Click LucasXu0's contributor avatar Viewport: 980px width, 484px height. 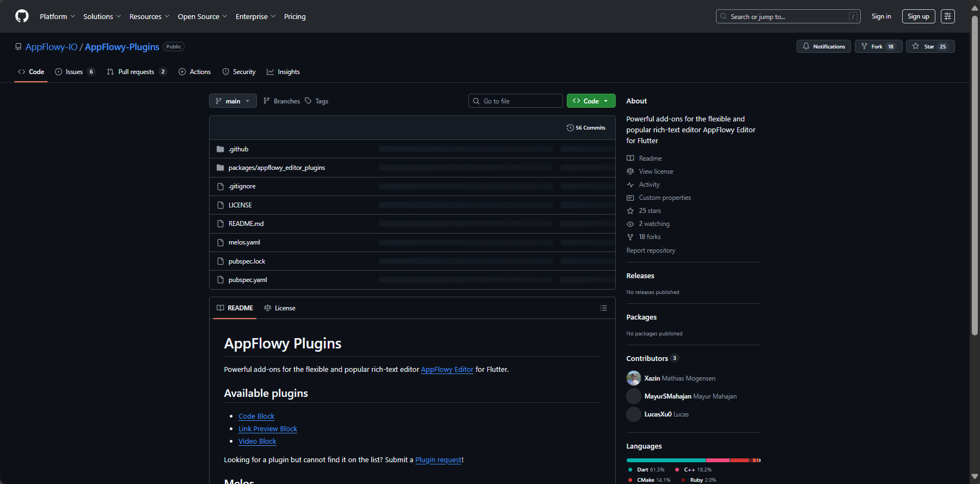(x=634, y=414)
